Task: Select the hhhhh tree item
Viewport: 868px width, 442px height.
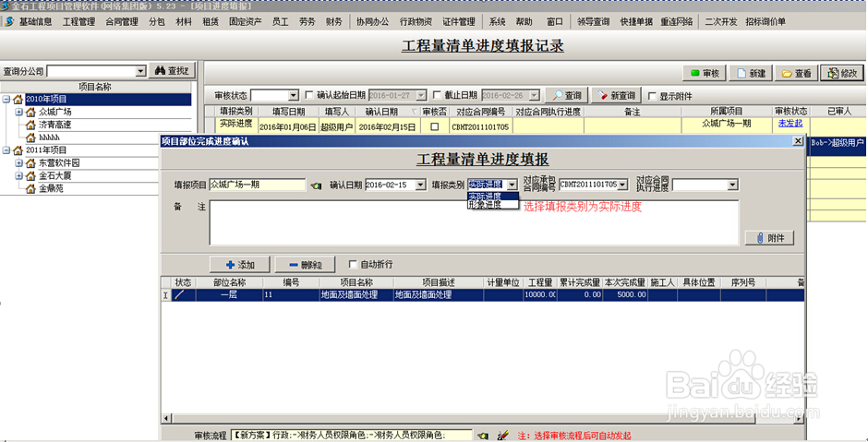Action: pos(49,137)
